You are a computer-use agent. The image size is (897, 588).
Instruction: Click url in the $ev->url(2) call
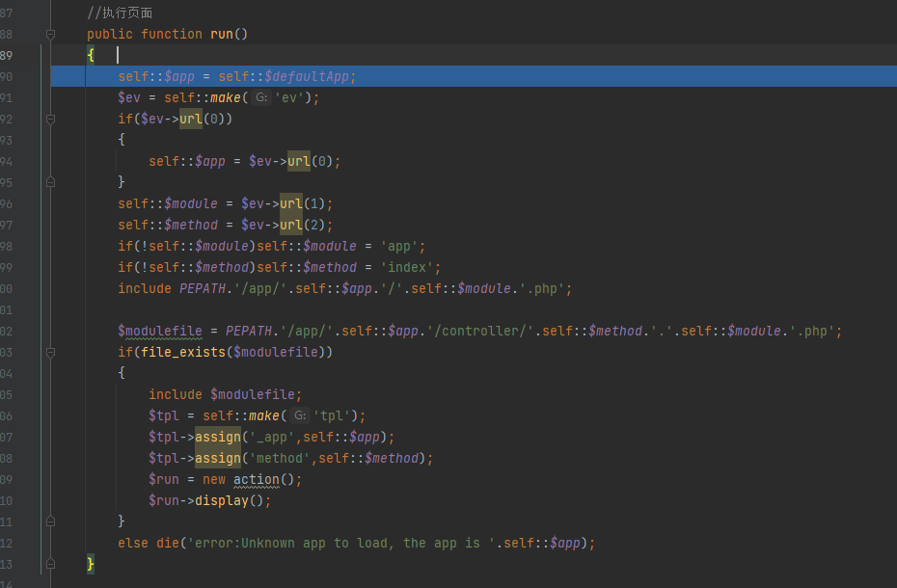[x=290, y=225]
